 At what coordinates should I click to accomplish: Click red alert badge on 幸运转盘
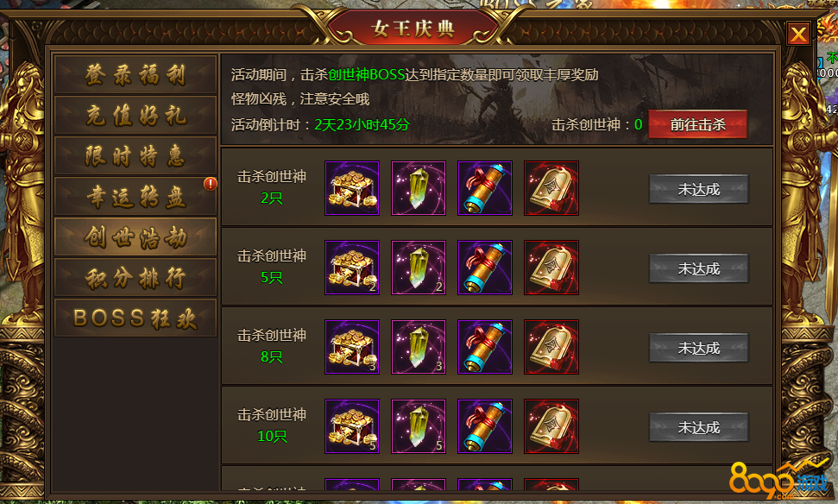pos(211,184)
